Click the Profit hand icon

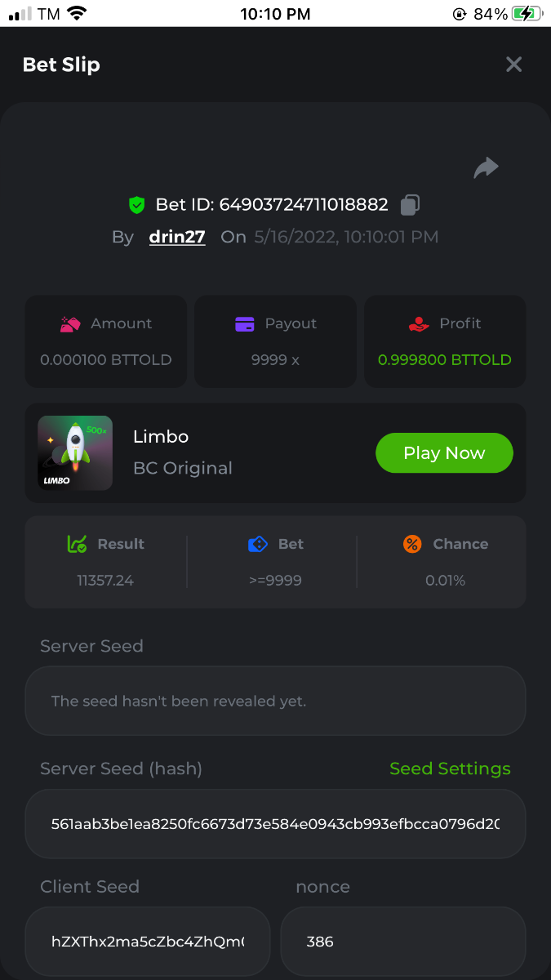(x=419, y=324)
